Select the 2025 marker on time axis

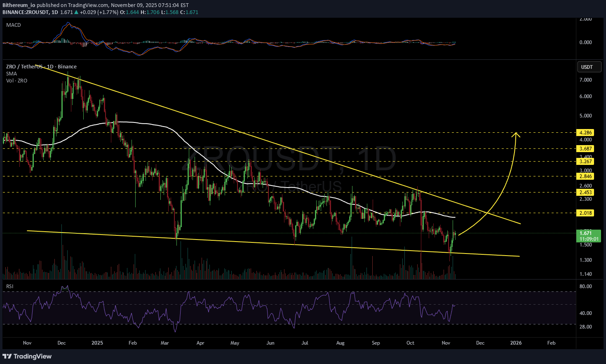[97, 343]
